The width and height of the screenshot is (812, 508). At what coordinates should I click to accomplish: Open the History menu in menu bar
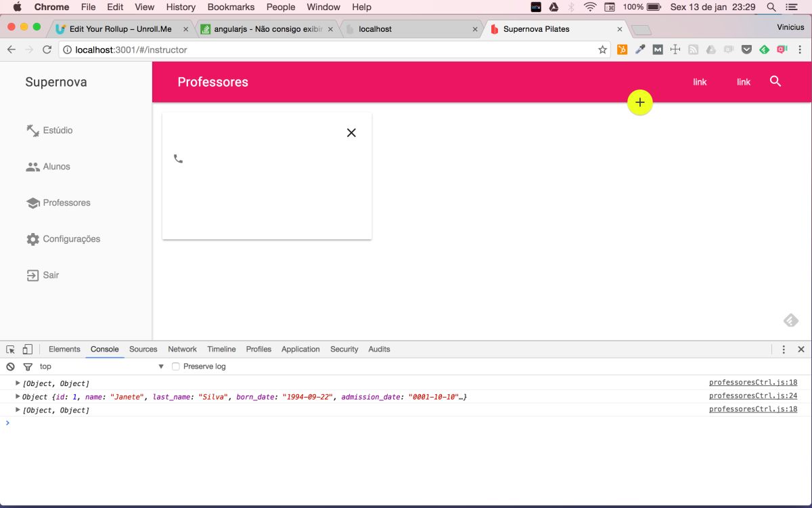(x=181, y=7)
